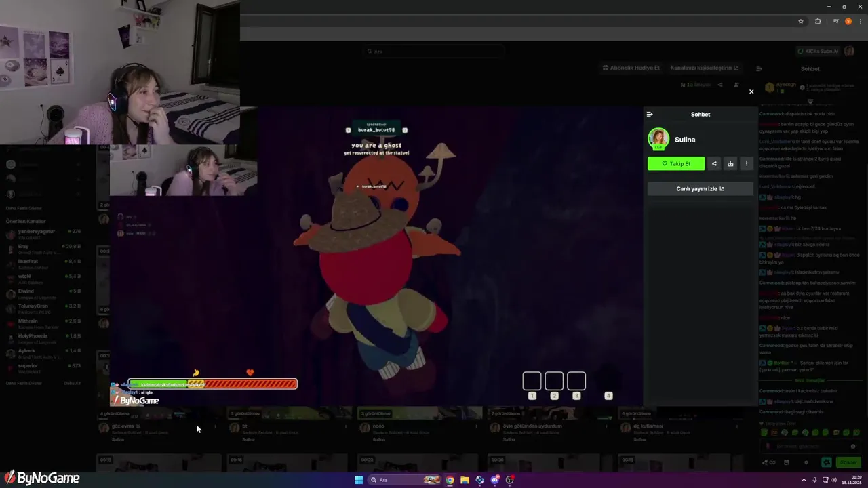Follow Sulina with Takip Et button
The image size is (868, 488).
tap(676, 163)
